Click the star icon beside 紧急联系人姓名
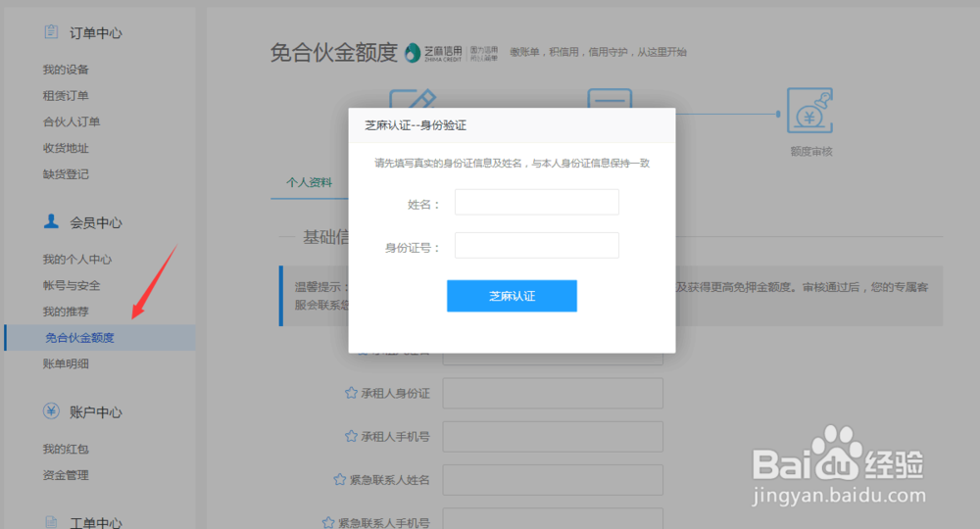The width and height of the screenshot is (980, 529). (x=339, y=480)
